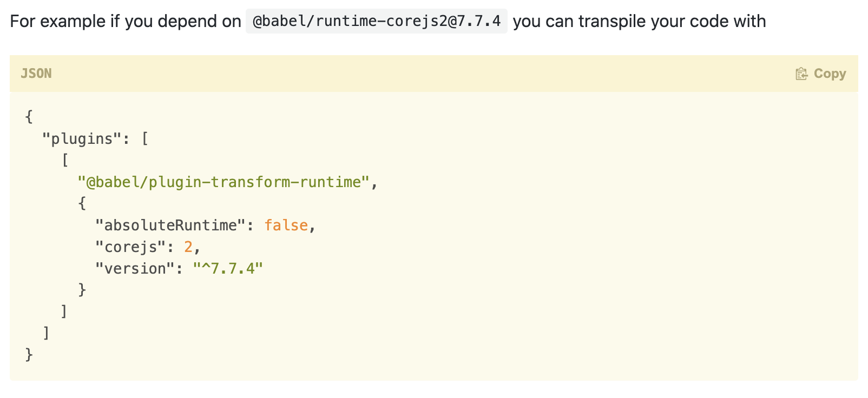The width and height of the screenshot is (868, 398).
Task: Click the number 2 value after corejs
Action: click(188, 247)
